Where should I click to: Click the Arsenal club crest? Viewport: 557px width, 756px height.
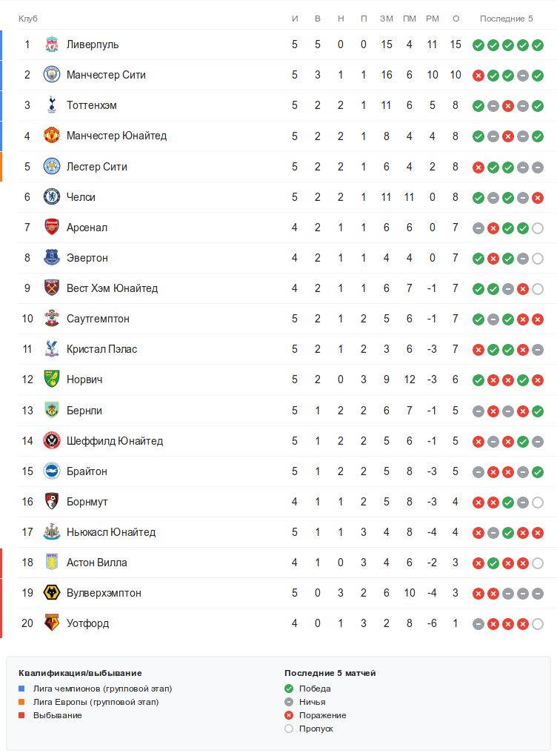[51, 227]
